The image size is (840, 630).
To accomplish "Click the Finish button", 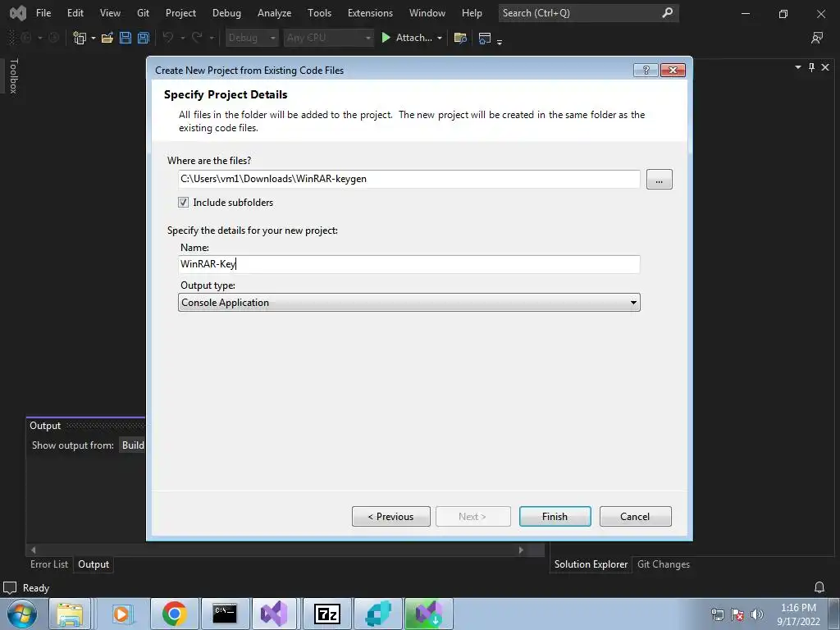I will pyautogui.click(x=555, y=517).
